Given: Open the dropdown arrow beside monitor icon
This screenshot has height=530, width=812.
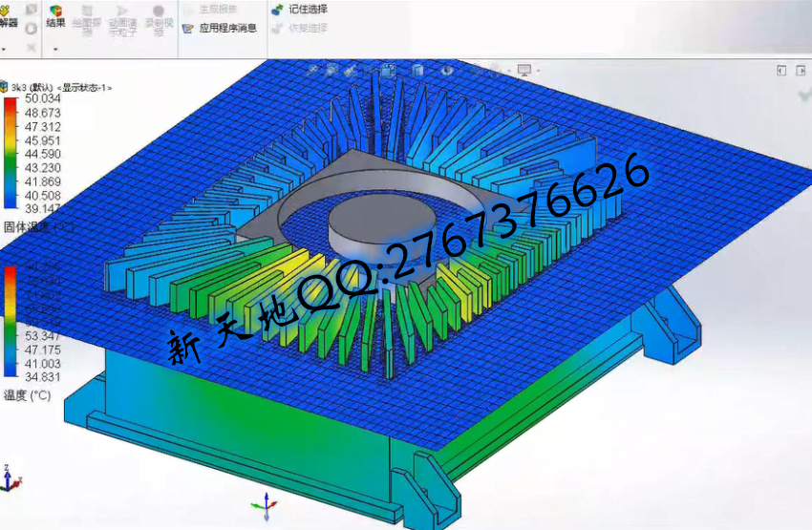Looking at the screenshot, I should pyautogui.click(x=536, y=71).
